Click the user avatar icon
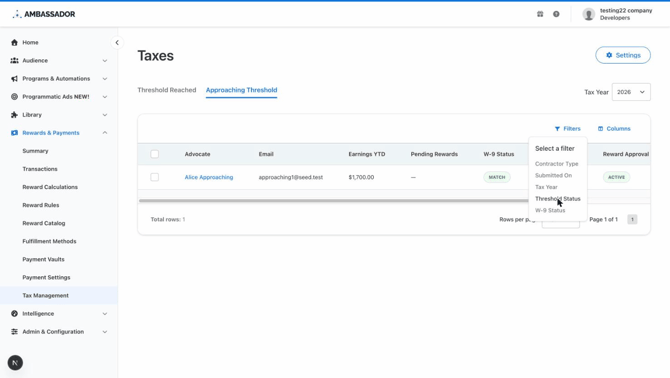Viewport: 670px width, 378px height. [588, 14]
